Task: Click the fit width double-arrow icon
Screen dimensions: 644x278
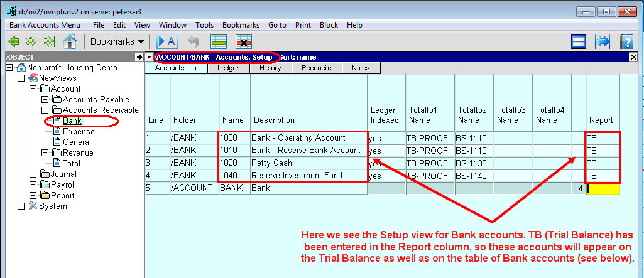Action: 603,41
